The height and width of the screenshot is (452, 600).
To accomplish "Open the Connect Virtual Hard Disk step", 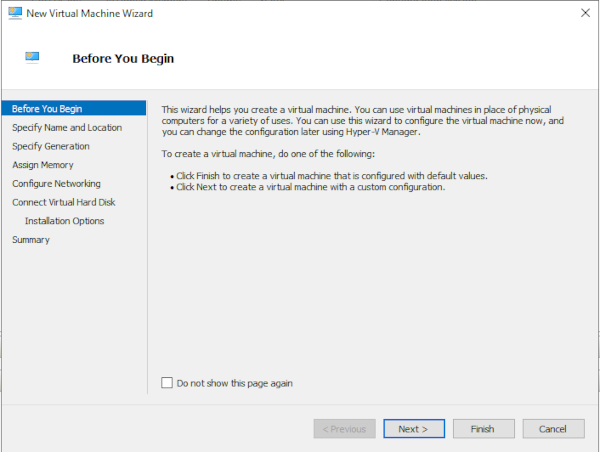I will [65, 202].
